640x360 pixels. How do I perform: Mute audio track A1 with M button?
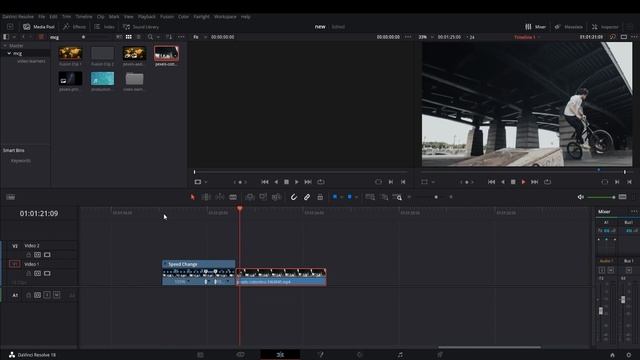pos(57,295)
